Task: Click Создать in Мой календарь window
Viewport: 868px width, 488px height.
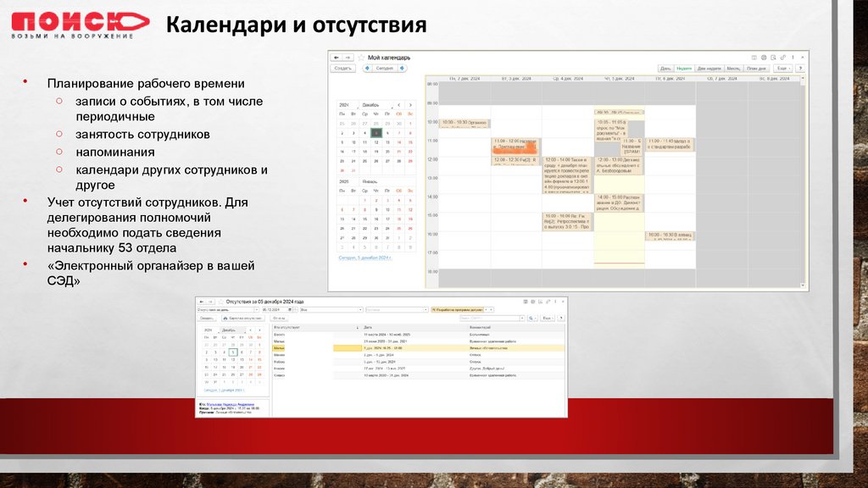Action: 342,69
